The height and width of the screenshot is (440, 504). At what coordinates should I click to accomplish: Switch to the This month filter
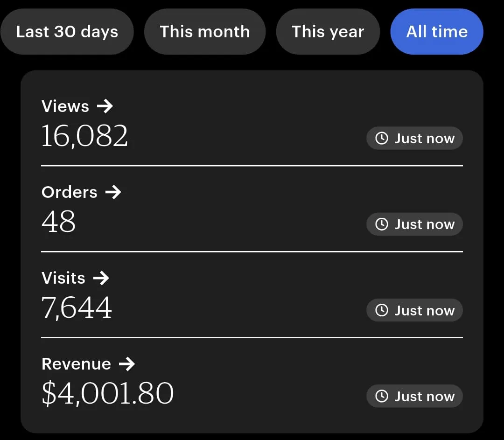click(x=204, y=32)
